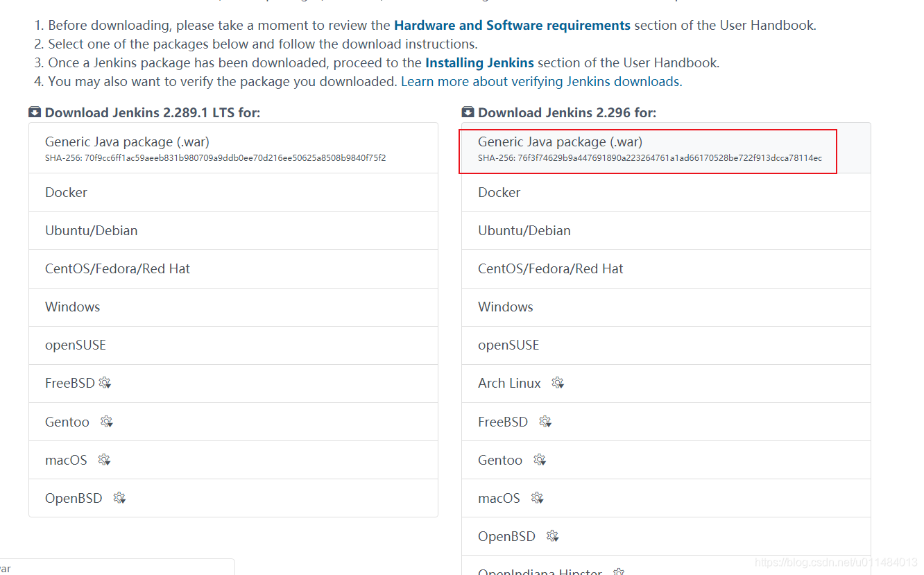
Task: Open the Installing Jenkins handbook link
Action: (x=479, y=62)
